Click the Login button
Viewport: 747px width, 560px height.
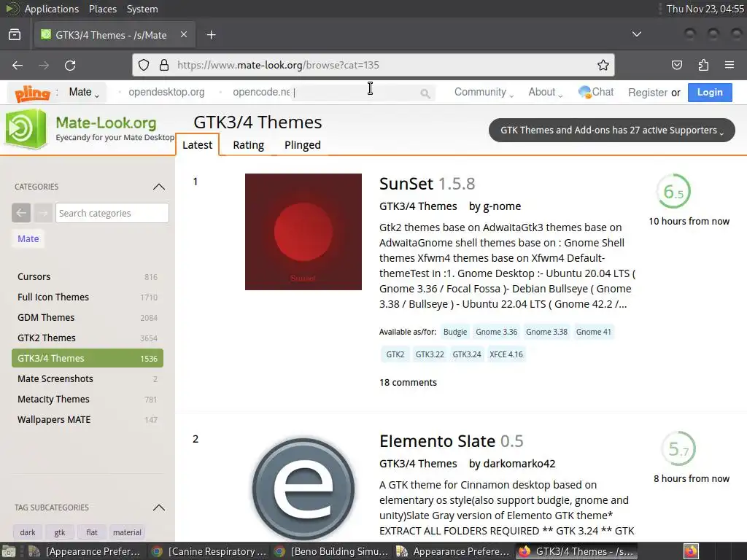(710, 93)
